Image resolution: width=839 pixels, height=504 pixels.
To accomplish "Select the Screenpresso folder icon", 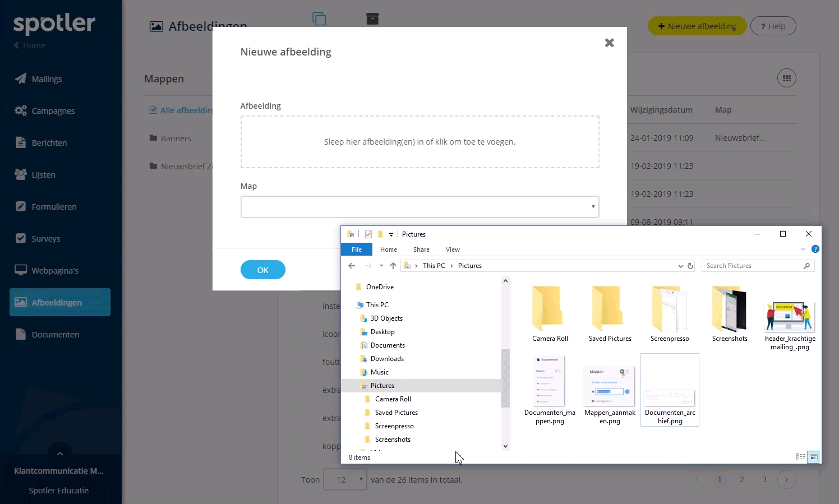I will pyautogui.click(x=669, y=308).
